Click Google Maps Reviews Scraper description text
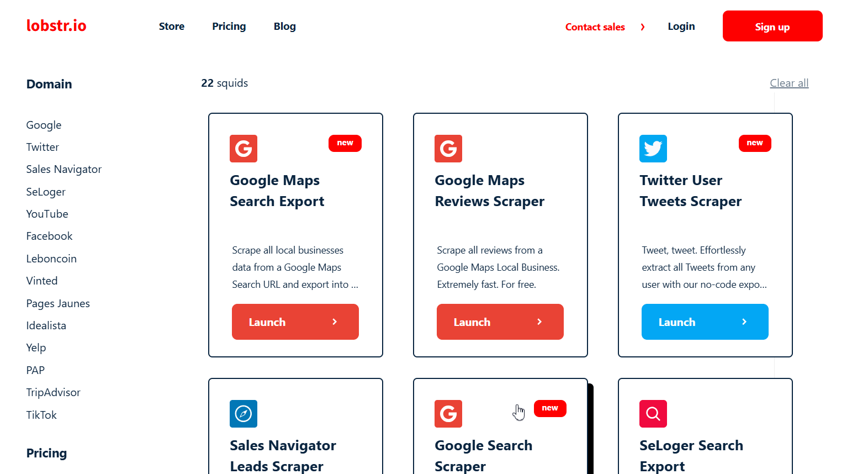This screenshot has height=474, width=868. point(498,267)
